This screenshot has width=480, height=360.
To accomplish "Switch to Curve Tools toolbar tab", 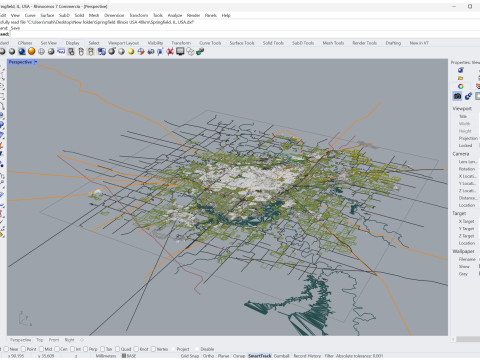I will coord(210,43).
